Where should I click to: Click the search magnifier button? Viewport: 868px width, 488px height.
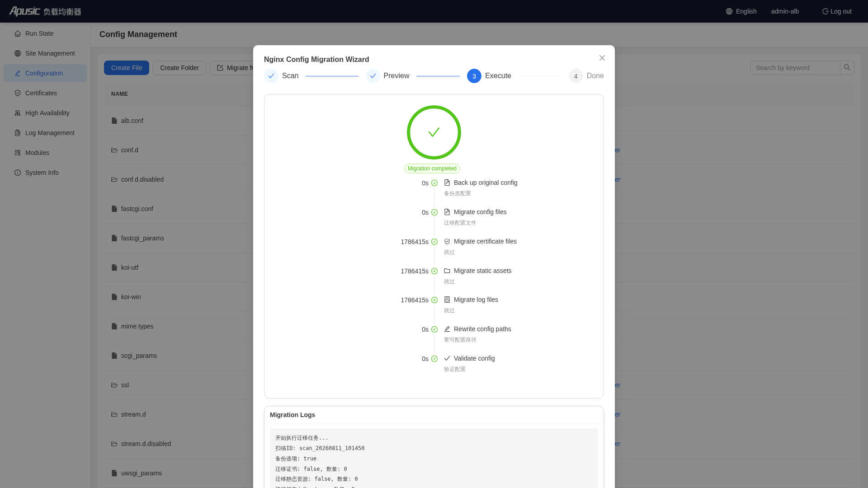coord(847,68)
